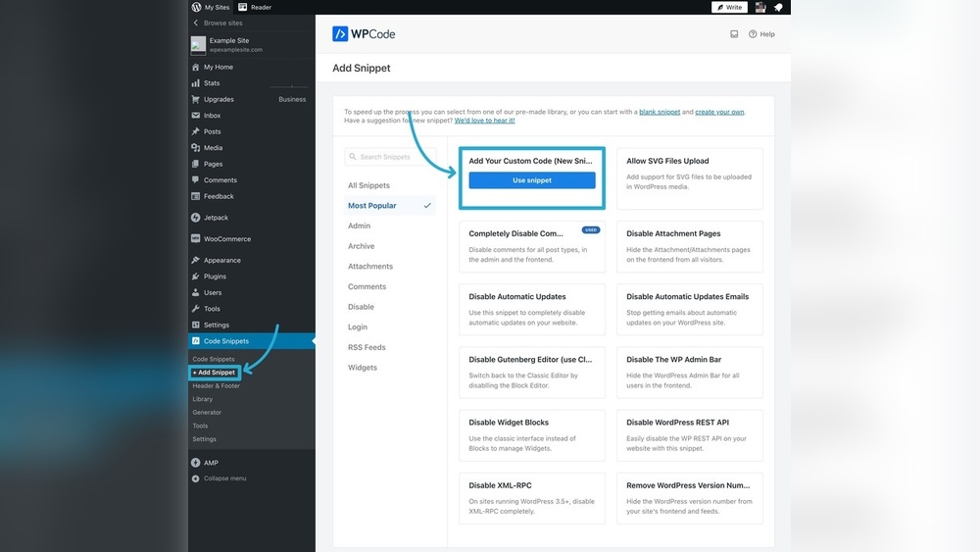The image size is (980, 552).
Task: Open the + Add Snippet submenu item
Action: [215, 373]
